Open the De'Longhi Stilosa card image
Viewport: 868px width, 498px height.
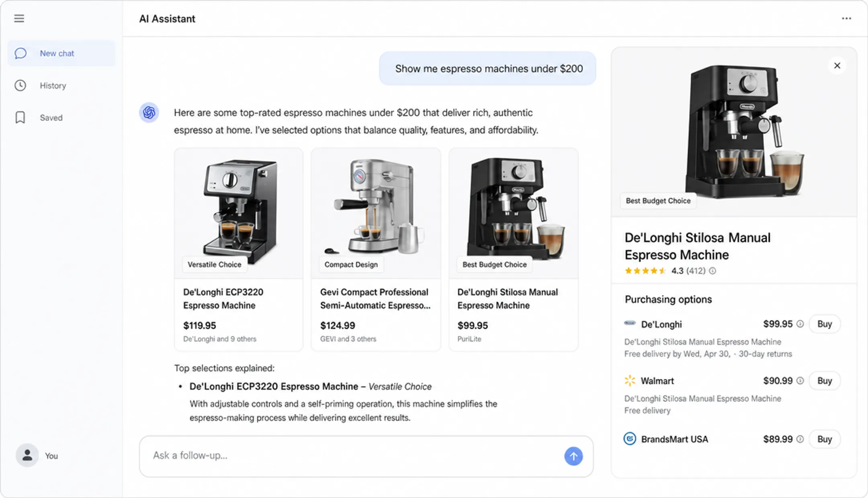point(514,213)
